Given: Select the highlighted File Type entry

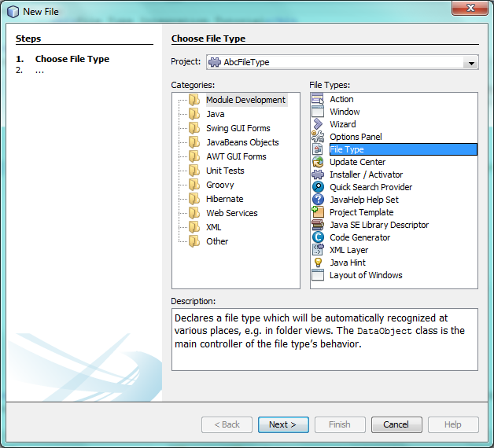Looking at the screenshot, I should click(346, 149).
